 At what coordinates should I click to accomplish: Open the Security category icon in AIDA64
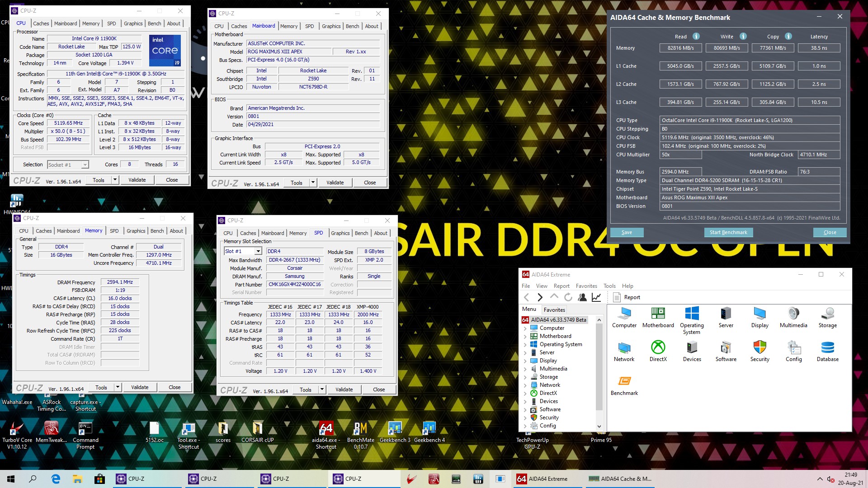click(760, 351)
